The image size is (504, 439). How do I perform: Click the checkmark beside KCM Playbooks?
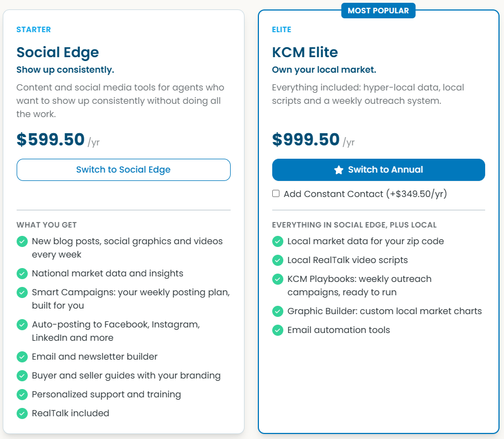pyautogui.click(x=278, y=279)
